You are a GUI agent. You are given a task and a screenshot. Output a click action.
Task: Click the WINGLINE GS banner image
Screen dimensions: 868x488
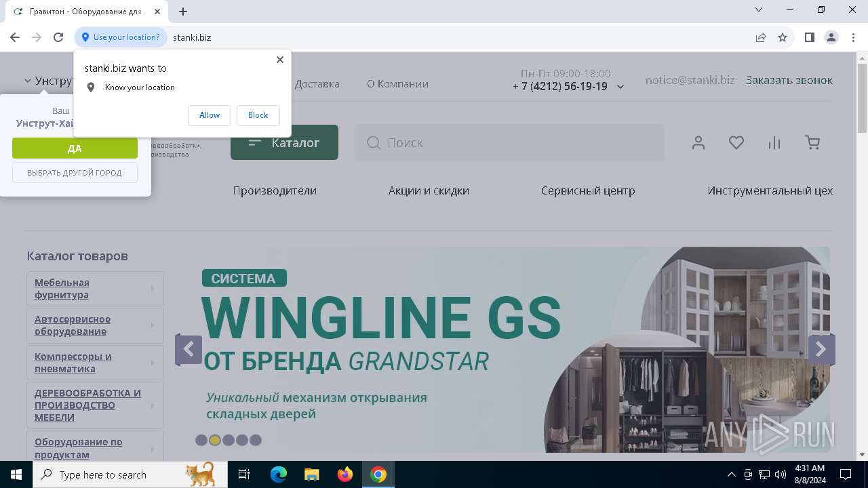502,349
